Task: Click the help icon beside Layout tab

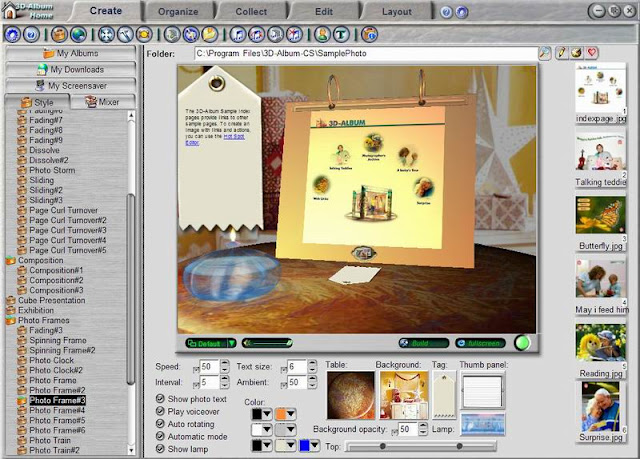Action: point(446,12)
